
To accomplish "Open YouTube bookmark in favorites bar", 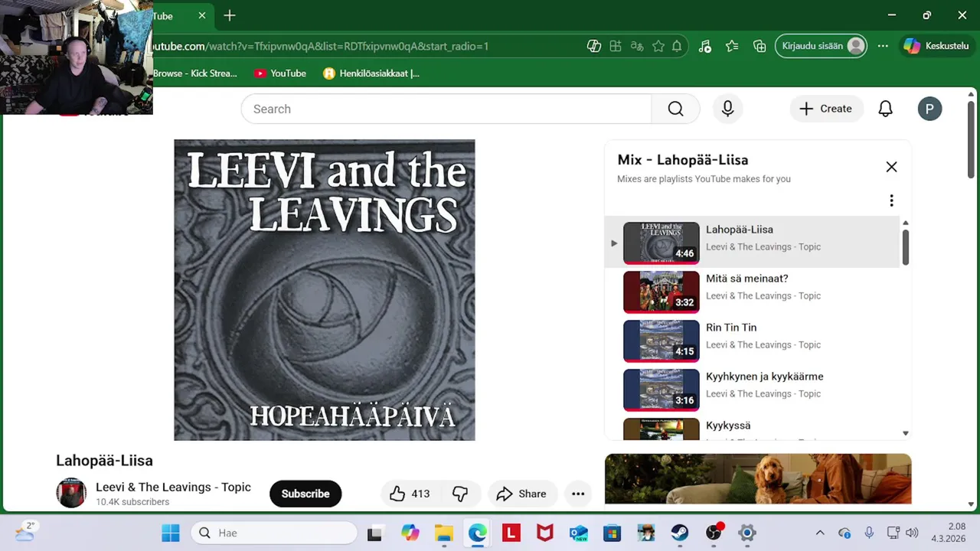I will 279,73.
